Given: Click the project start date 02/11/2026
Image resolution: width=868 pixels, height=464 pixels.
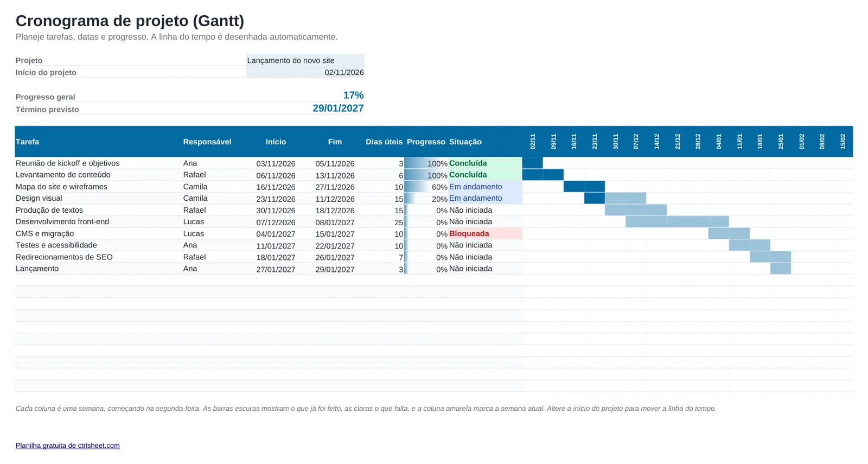Looking at the screenshot, I should (x=305, y=72).
